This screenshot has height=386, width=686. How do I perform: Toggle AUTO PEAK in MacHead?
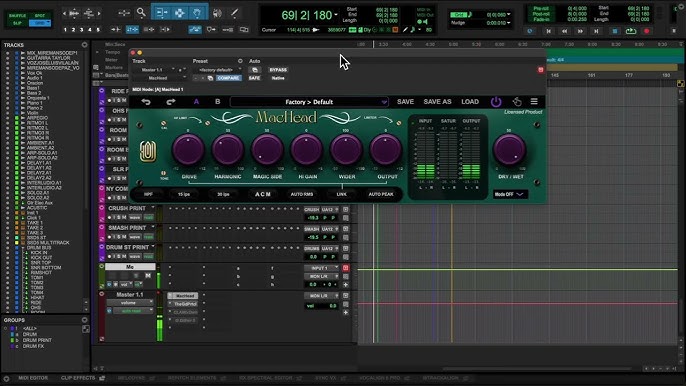pos(381,194)
